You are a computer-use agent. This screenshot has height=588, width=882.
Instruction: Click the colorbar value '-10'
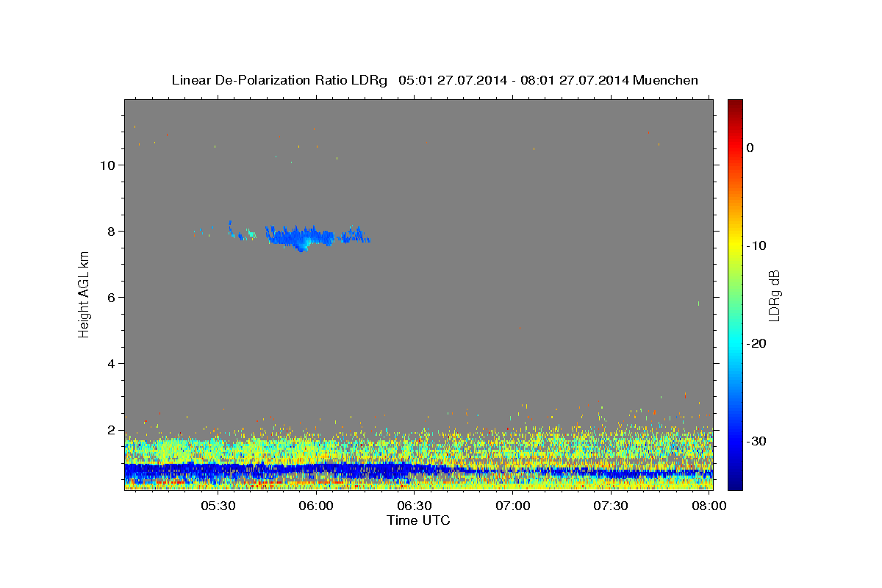(756, 245)
